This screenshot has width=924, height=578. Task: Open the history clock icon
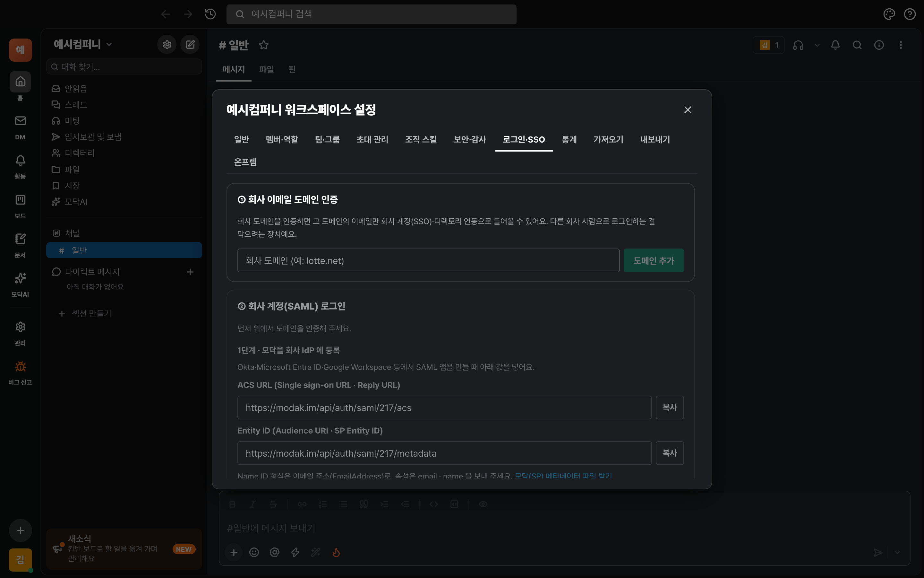coord(210,14)
